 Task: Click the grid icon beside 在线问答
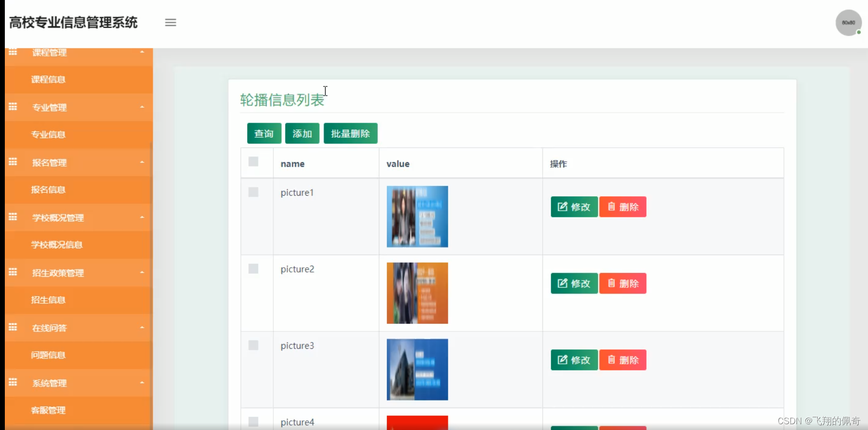[x=13, y=327]
